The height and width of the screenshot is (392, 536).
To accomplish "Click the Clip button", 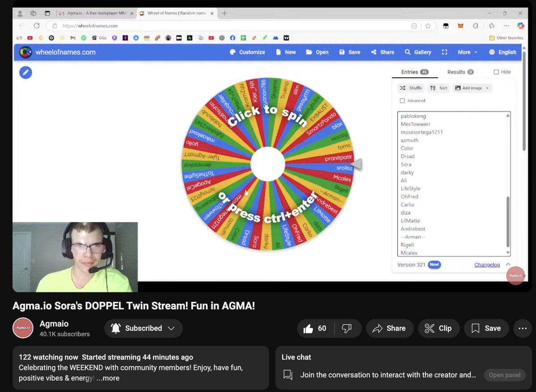I will 438,328.
